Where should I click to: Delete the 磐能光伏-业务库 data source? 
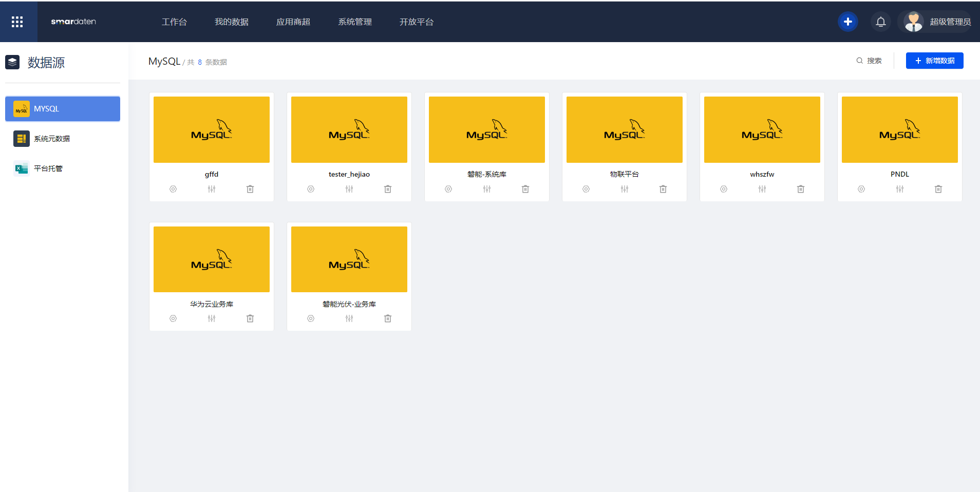pos(388,318)
